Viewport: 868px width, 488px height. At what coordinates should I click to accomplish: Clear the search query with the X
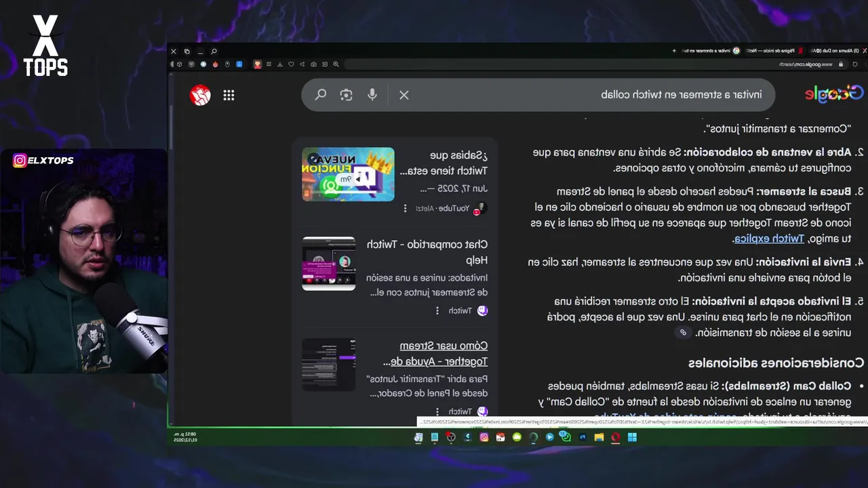tap(404, 95)
